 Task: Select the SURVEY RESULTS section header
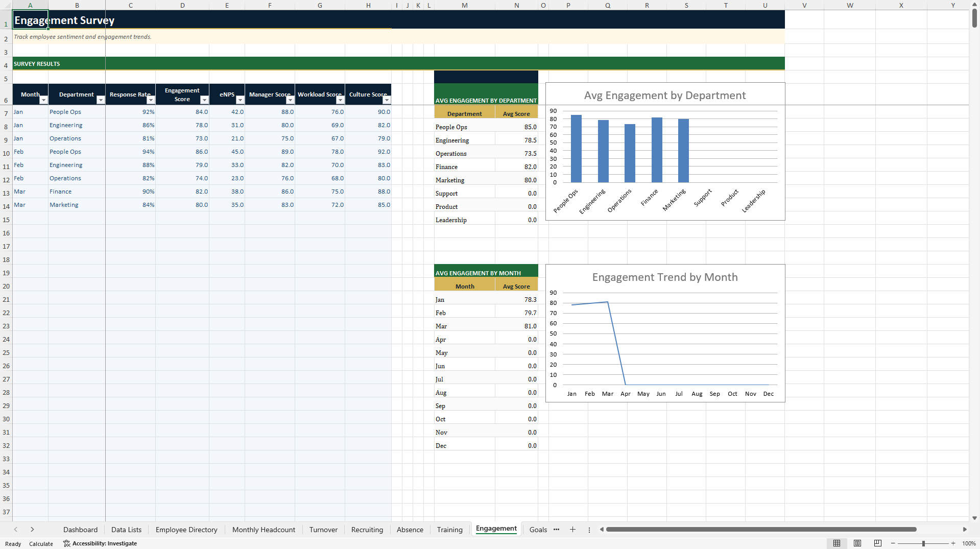398,63
